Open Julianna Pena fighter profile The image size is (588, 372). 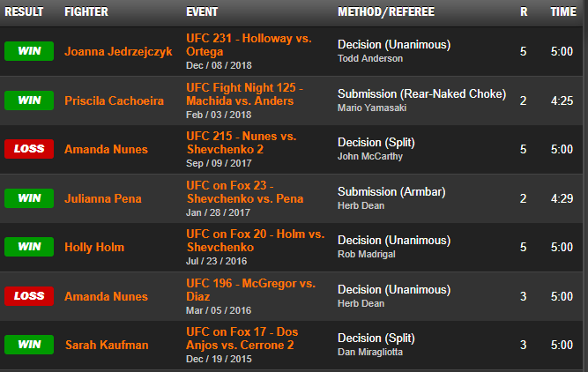point(101,198)
